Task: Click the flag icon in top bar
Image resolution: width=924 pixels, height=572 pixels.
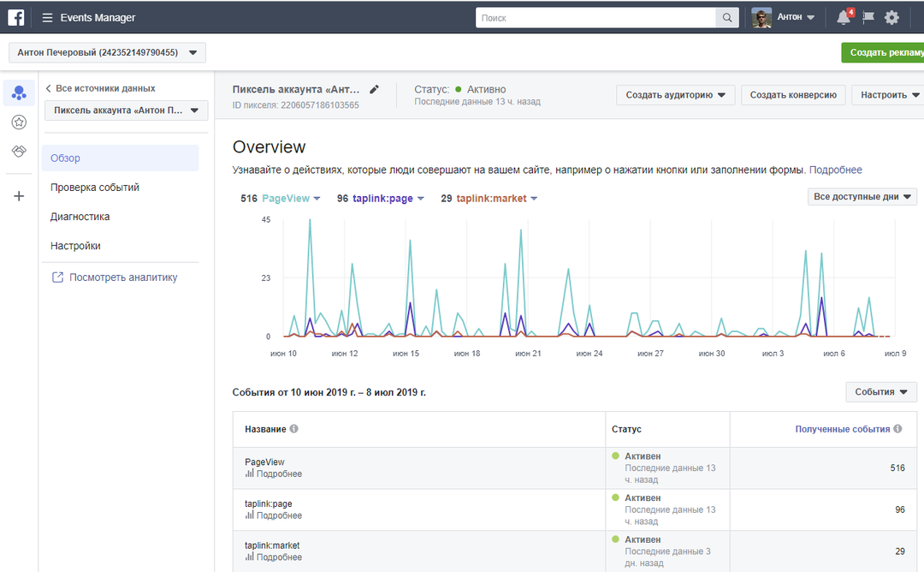Action: [868, 18]
